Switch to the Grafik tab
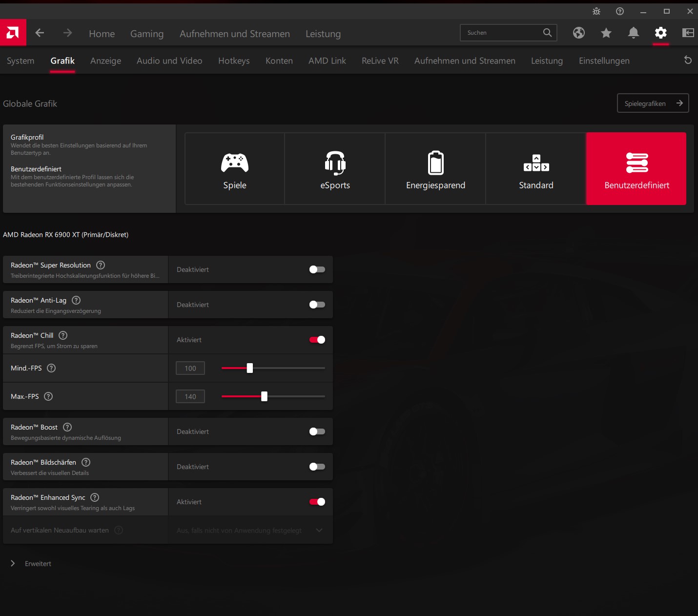 (x=62, y=61)
